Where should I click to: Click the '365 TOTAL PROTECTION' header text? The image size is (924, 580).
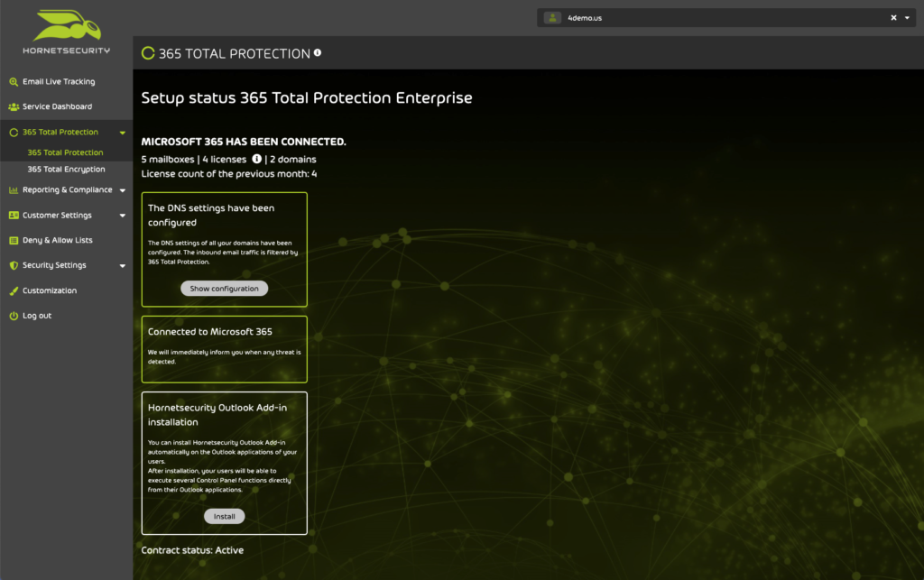point(235,53)
